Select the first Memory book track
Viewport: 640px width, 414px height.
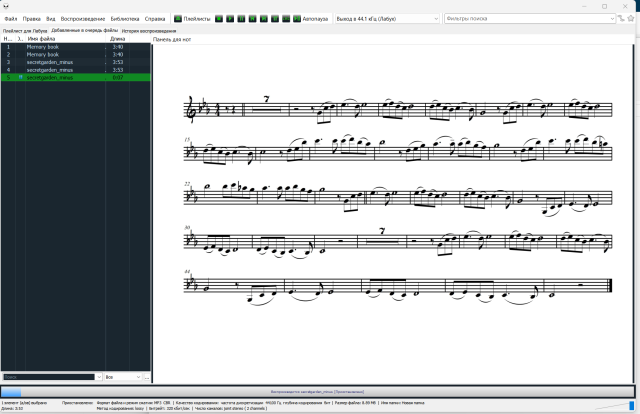tap(43, 47)
